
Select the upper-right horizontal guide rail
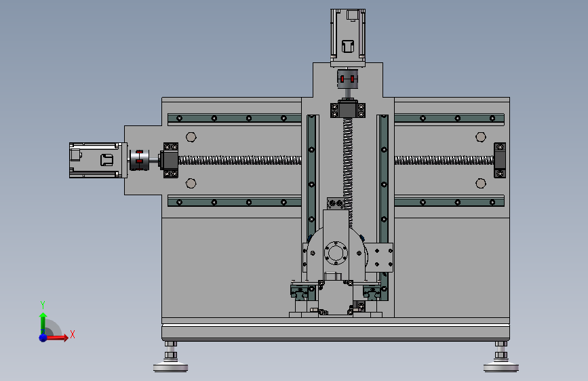(449, 119)
